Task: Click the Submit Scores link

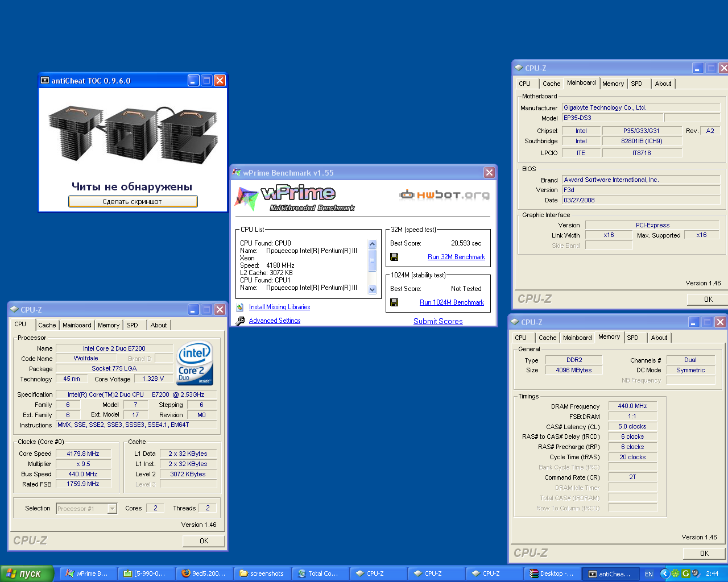Action: (438, 321)
